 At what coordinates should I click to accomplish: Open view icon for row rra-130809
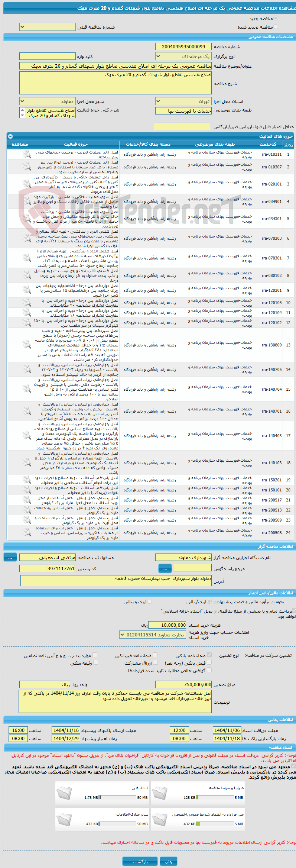(27, 345)
